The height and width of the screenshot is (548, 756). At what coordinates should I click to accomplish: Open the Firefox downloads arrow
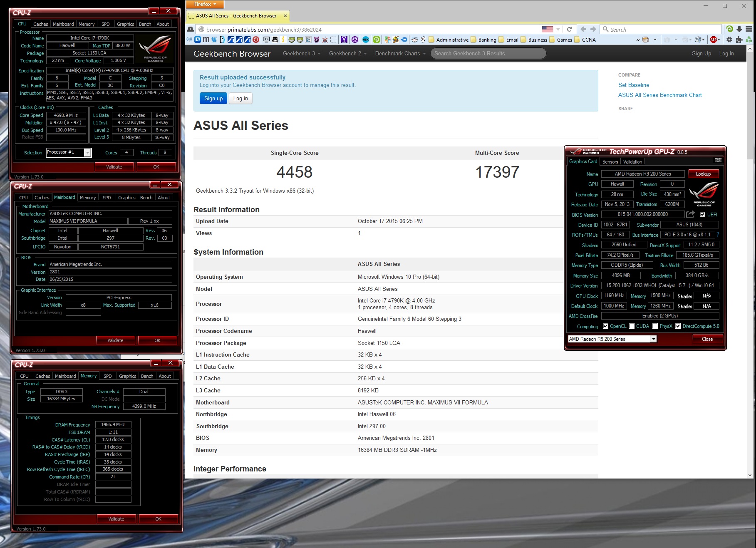(x=739, y=29)
